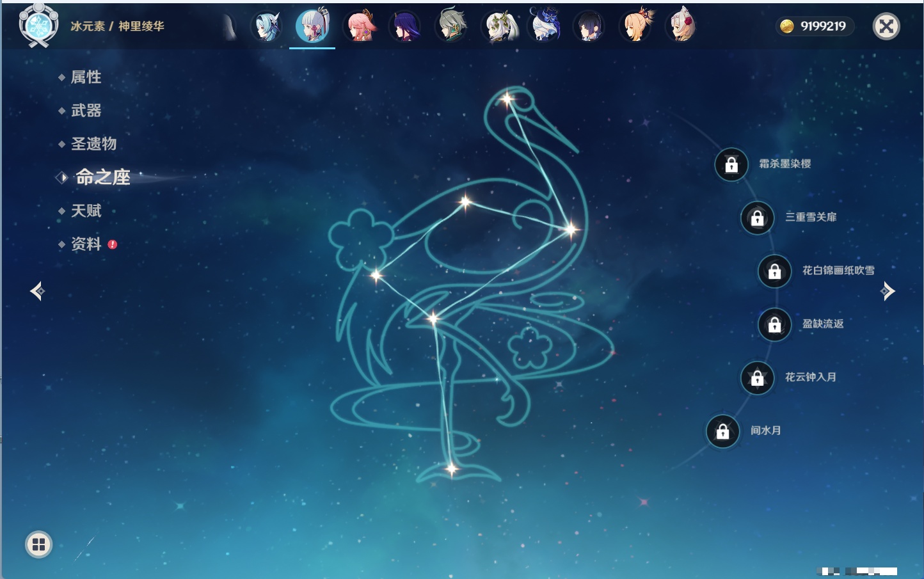Select the star node at the crane's foot
This screenshot has height=579, width=924.
click(x=451, y=469)
